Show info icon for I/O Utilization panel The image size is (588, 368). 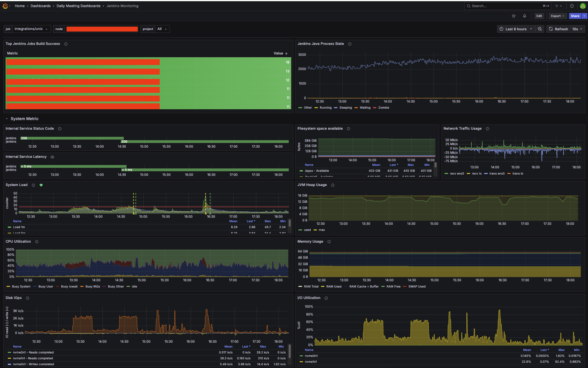tap(326, 298)
